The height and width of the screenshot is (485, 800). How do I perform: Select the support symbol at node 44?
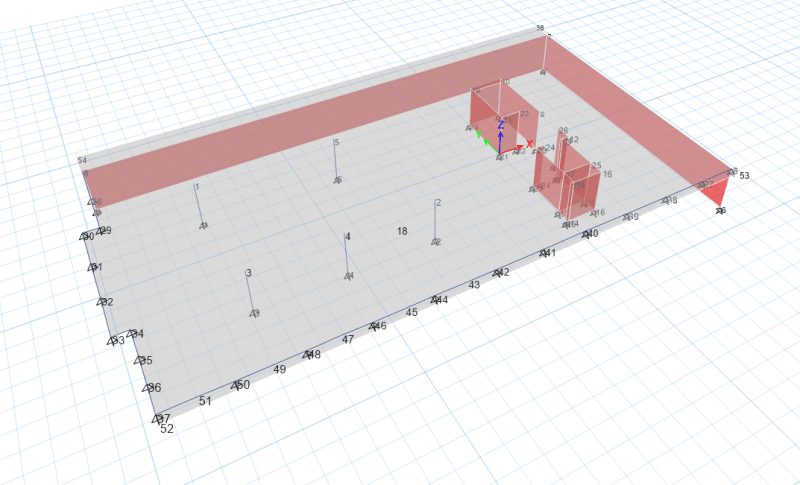[435, 299]
